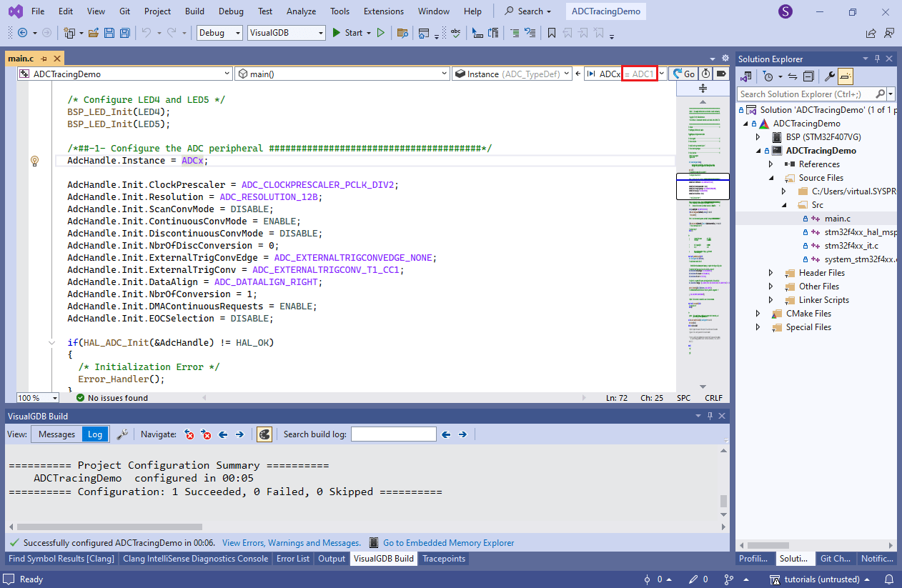The width and height of the screenshot is (902, 588).
Task: Click the wrench Properties icon in Solution Explorer
Action: click(x=829, y=76)
